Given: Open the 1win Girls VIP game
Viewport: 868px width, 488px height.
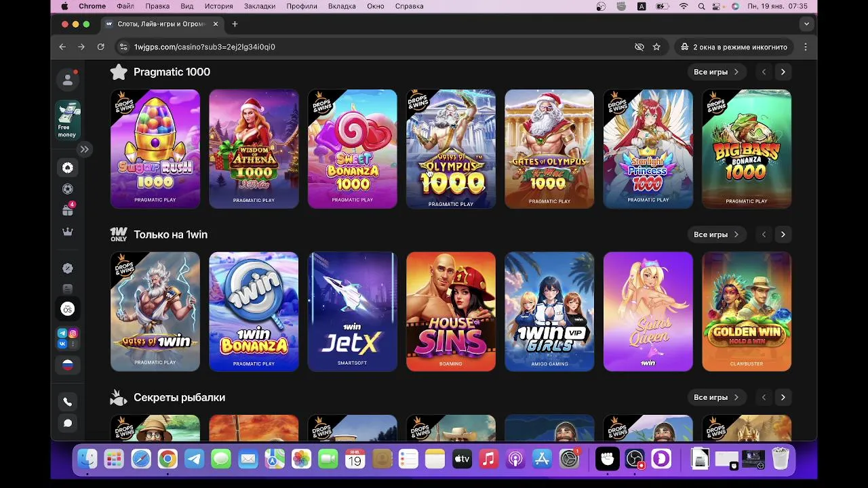Looking at the screenshot, I should click(x=549, y=312).
